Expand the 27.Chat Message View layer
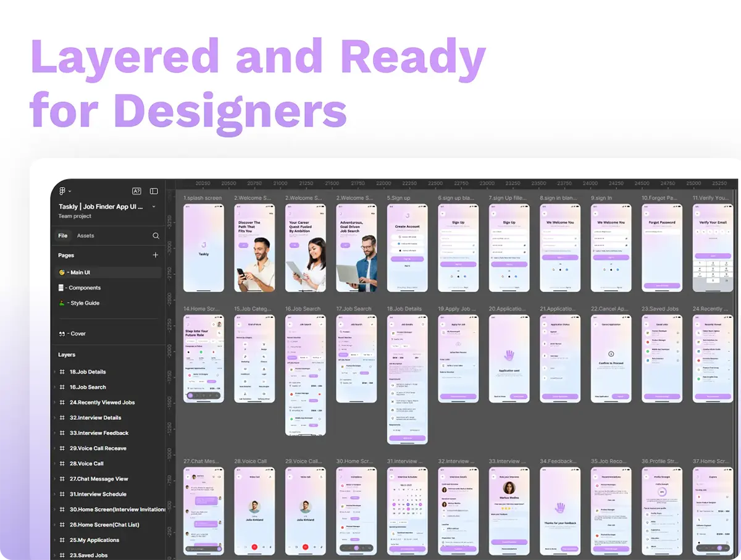 coord(54,479)
